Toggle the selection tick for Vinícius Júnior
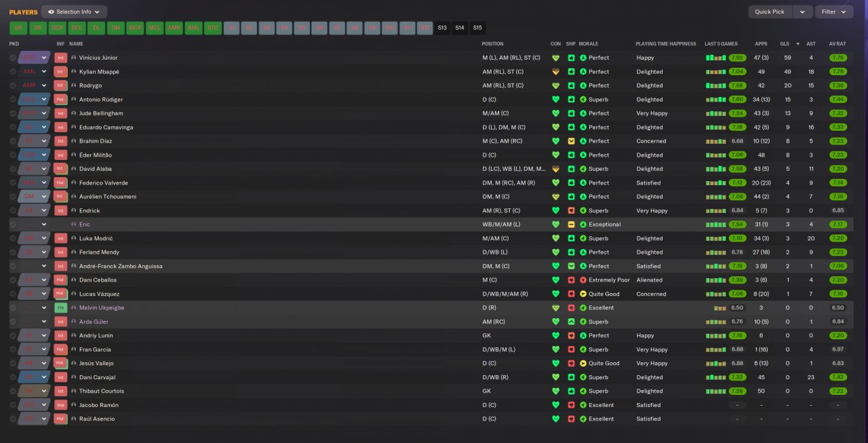 [x=13, y=58]
